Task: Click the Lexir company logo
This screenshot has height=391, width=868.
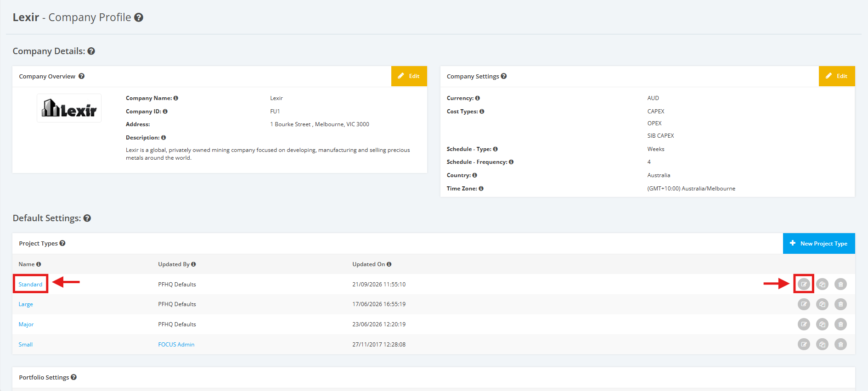Action: click(x=69, y=108)
